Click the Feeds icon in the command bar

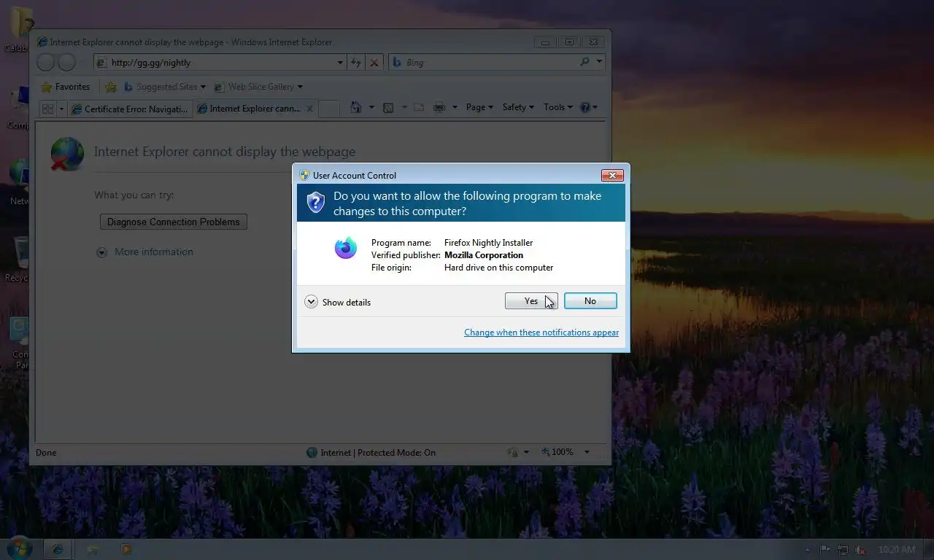coord(388,107)
